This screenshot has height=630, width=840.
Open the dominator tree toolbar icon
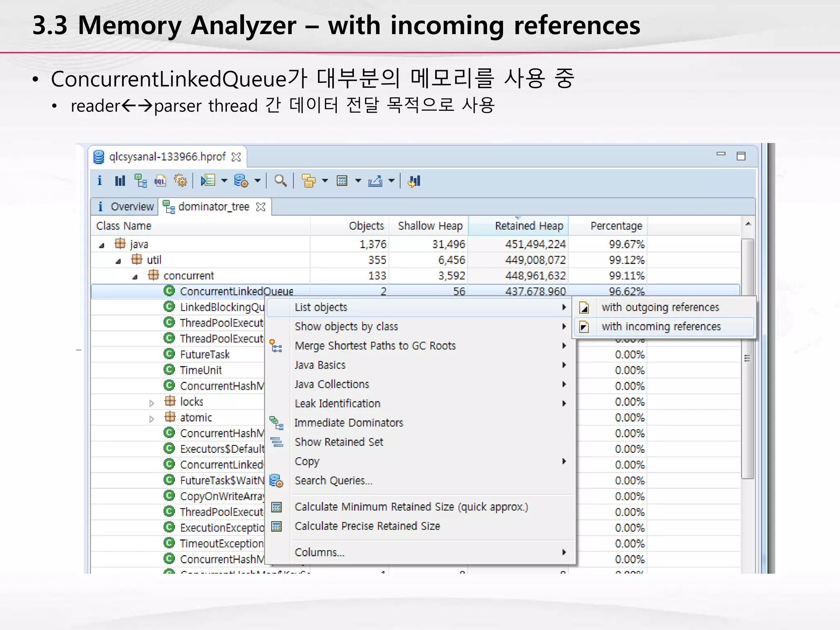point(141,180)
